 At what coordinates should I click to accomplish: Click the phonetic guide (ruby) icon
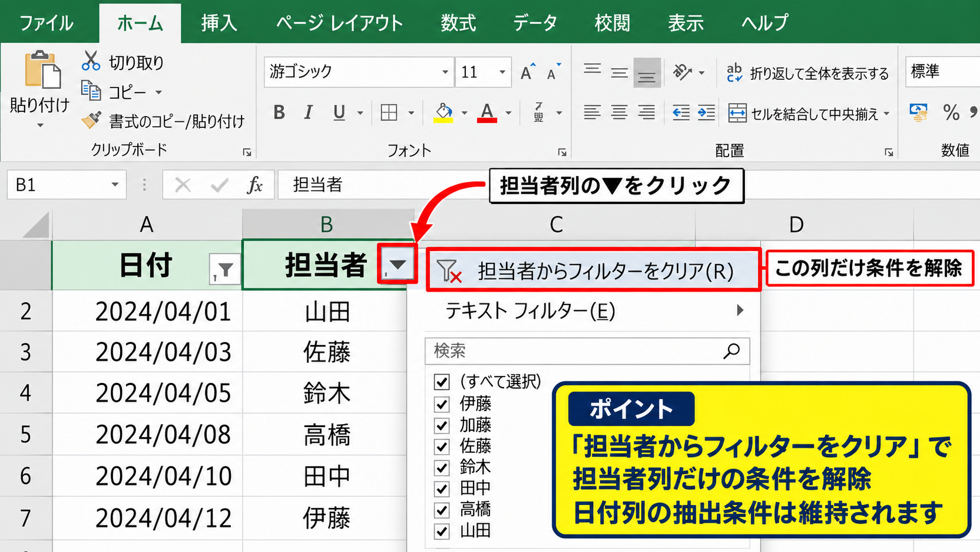(x=539, y=112)
